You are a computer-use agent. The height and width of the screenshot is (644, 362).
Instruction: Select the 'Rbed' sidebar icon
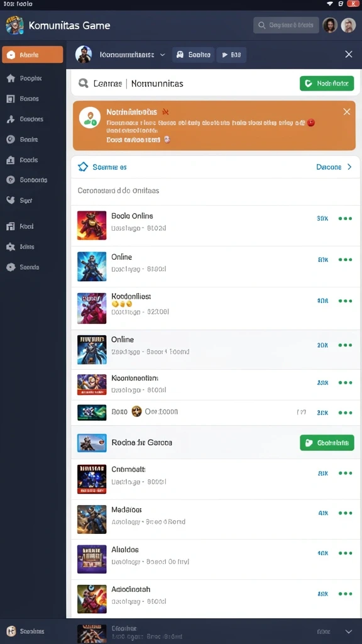point(11,226)
